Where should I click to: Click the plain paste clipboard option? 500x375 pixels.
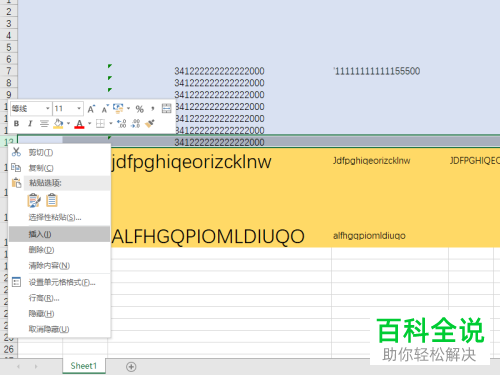pos(52,200)
